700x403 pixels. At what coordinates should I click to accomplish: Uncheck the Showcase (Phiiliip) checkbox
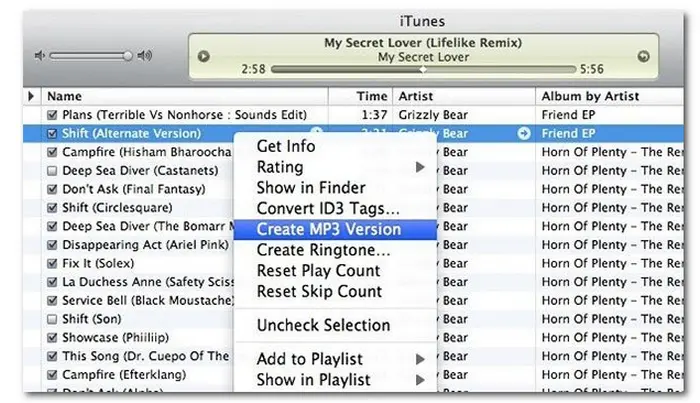[52, 337]
